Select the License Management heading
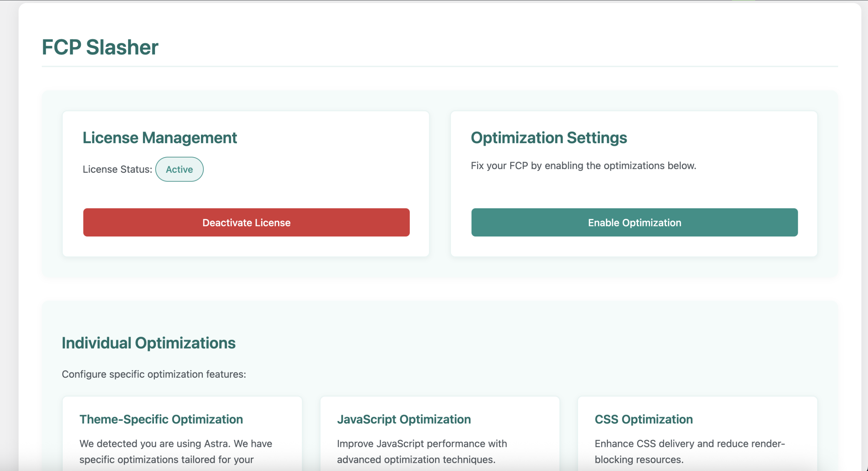Screen dimensions: 868x471 pyautogui.click(x=160, y=137)
